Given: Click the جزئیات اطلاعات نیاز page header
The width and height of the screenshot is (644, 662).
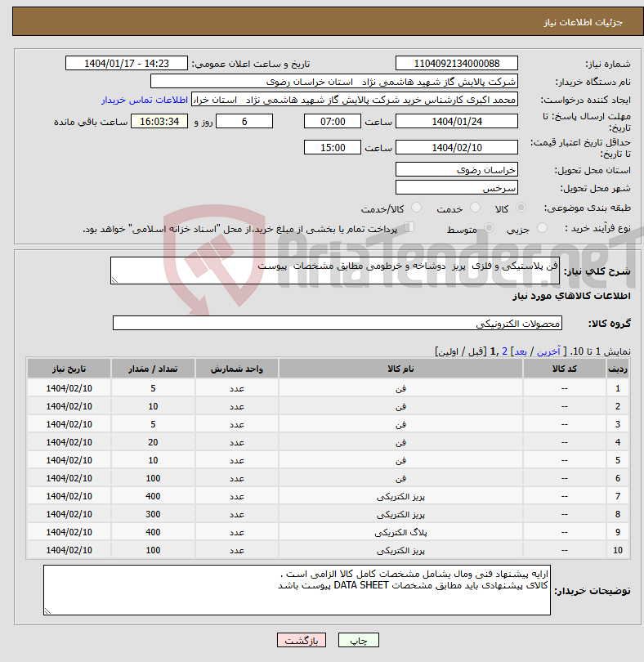Looking at the screenshot, I should click(583, 22).
